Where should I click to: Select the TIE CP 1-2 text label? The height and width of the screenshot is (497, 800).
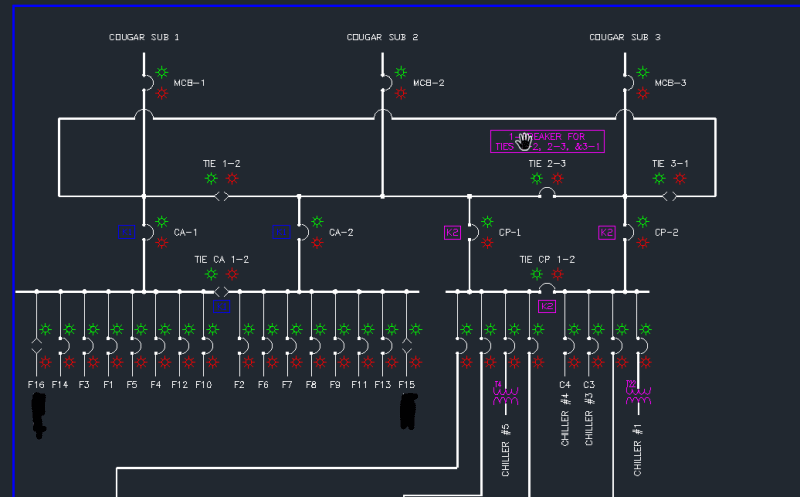pos(547,260)
